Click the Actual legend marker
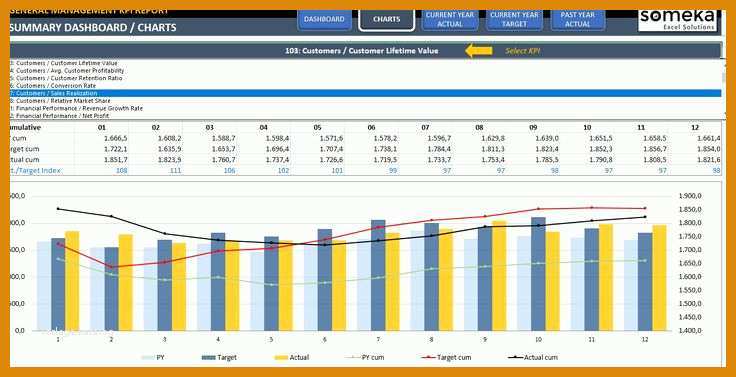Screen dimensions: 736x377 281,358
